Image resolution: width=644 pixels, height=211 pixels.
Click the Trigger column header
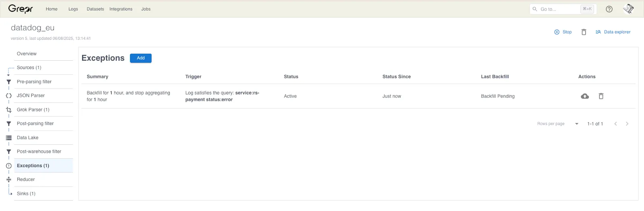pos(193,77)
